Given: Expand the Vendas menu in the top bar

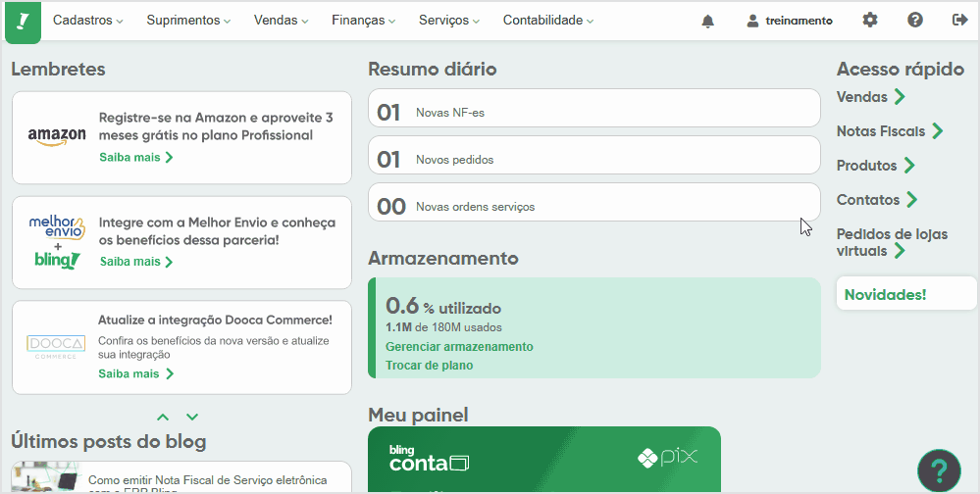Looking at the screenshot, I should point(282,20).
